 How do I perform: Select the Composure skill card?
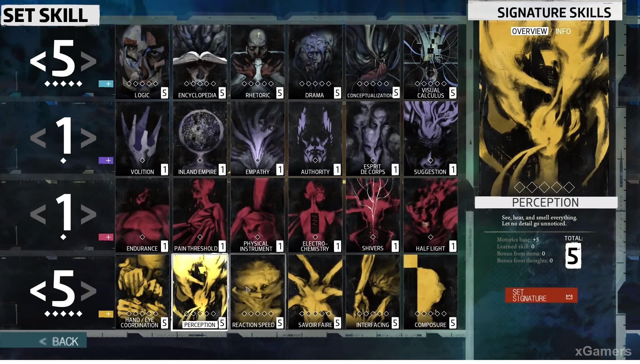pyautogui.click(x=431, y=292)
